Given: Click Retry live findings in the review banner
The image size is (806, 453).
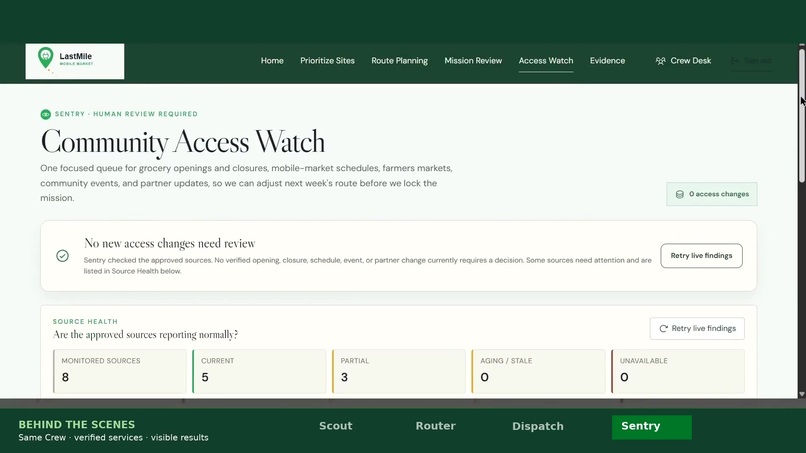Looking at the screenshot, I should [701, 256].
